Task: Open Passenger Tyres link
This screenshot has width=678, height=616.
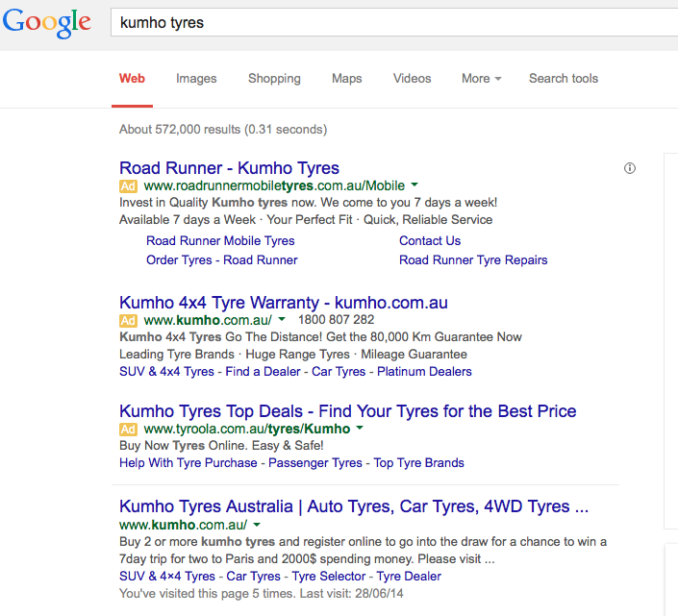Action: click(315, 462)
